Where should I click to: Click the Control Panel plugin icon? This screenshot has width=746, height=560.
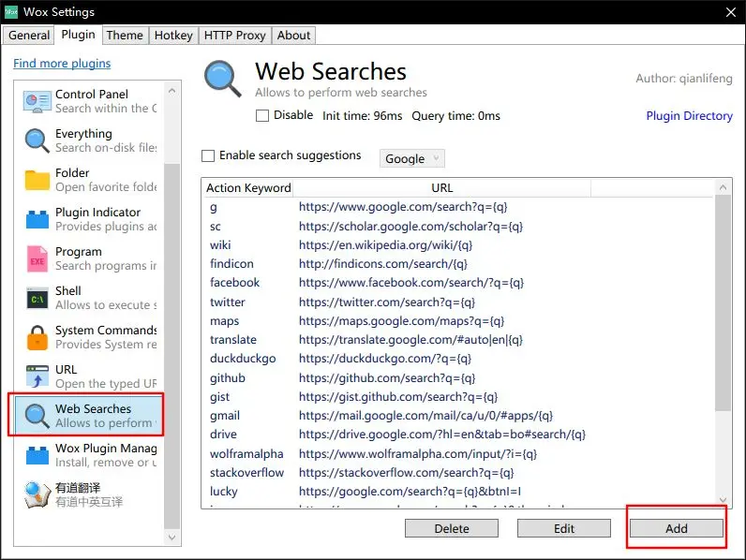click(x=37, y=101)
